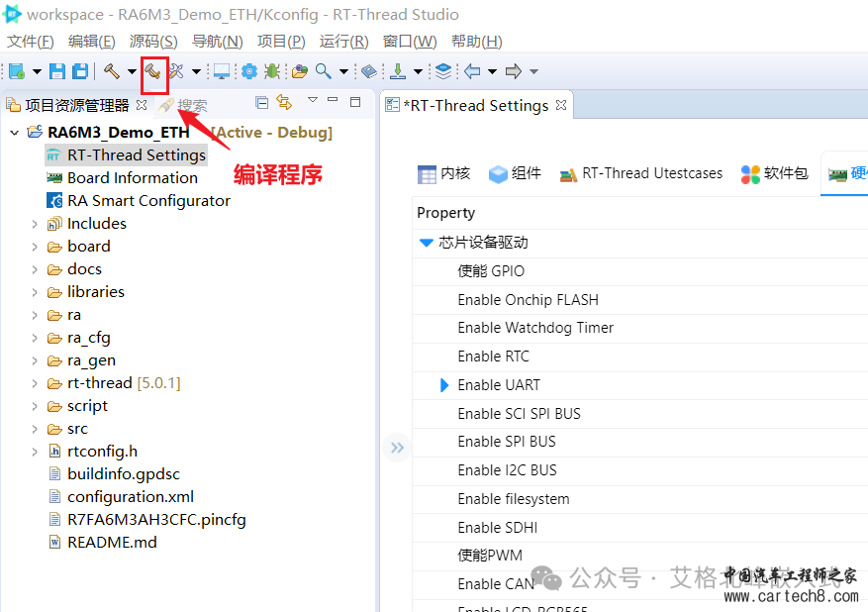Screen dimensions: 868x612
Task: Expand the ra_cfg folder
Action: point(35,338)
